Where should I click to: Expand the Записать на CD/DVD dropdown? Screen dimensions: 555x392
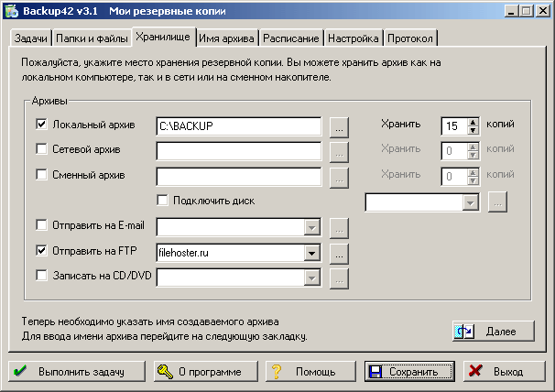tap(311, 277)
